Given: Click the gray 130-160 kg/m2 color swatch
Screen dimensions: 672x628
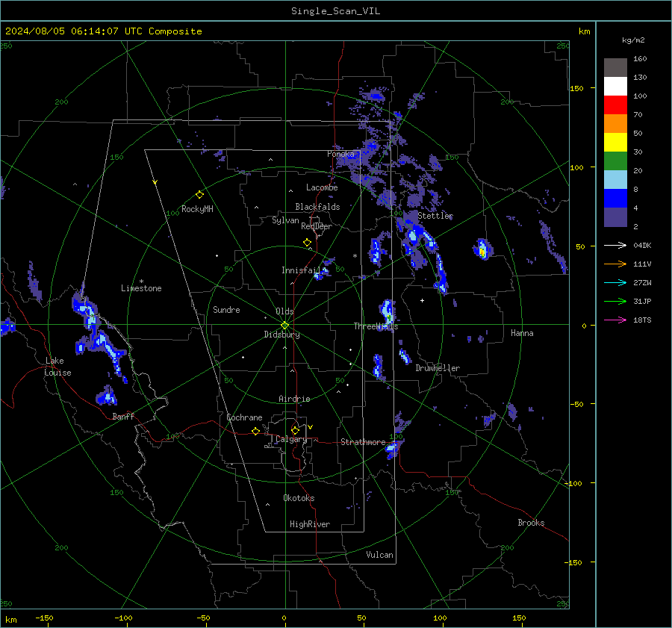Looking at the screenshot, I should coord(615,68).
